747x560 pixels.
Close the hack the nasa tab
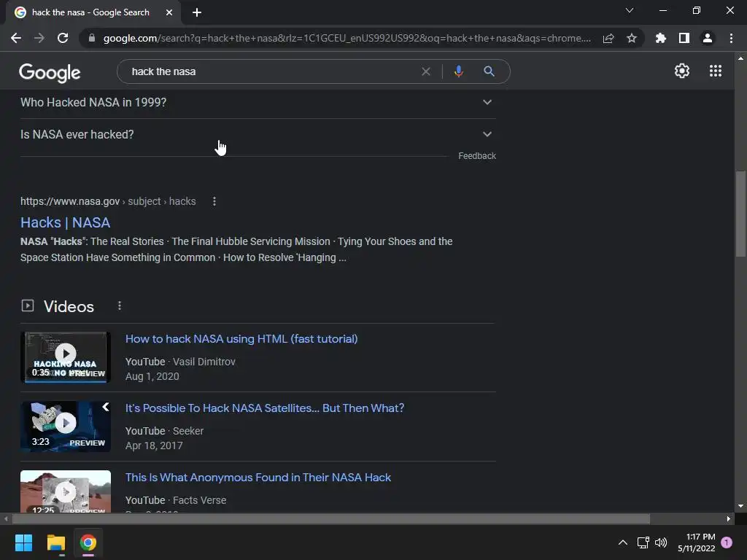169,12
